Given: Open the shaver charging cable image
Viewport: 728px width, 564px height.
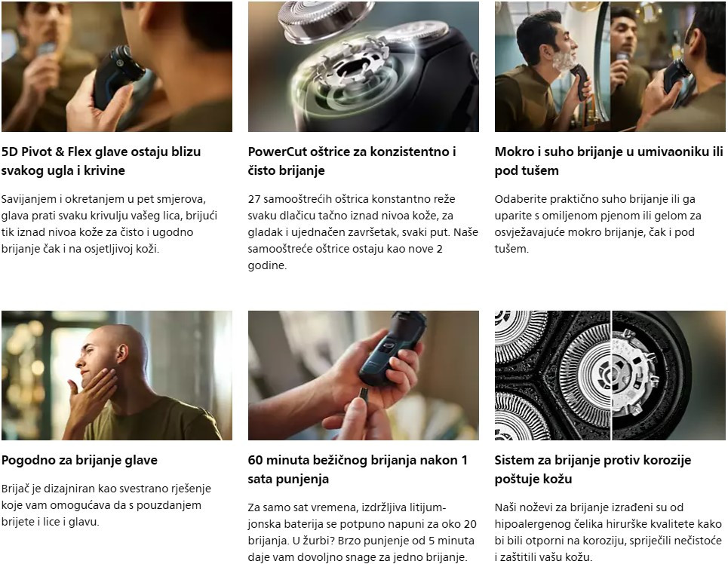Looking at the screenshot, I should (363, 375).
